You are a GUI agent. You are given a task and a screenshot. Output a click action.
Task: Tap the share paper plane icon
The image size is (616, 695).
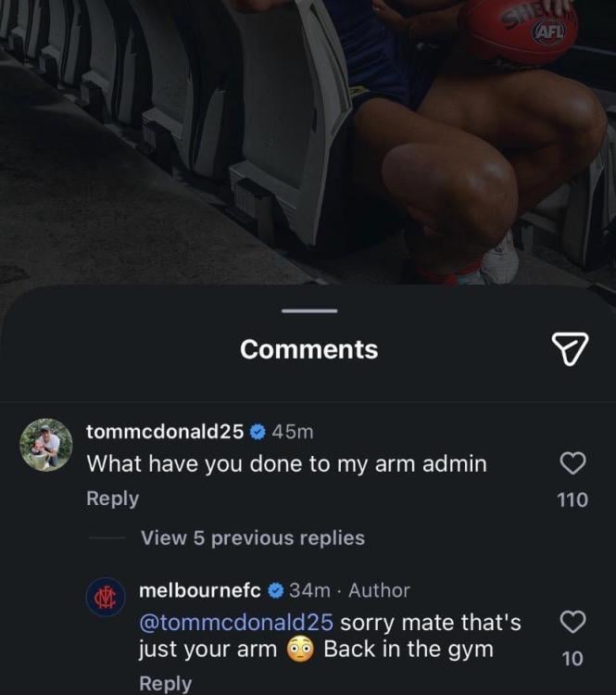[570, 348]
